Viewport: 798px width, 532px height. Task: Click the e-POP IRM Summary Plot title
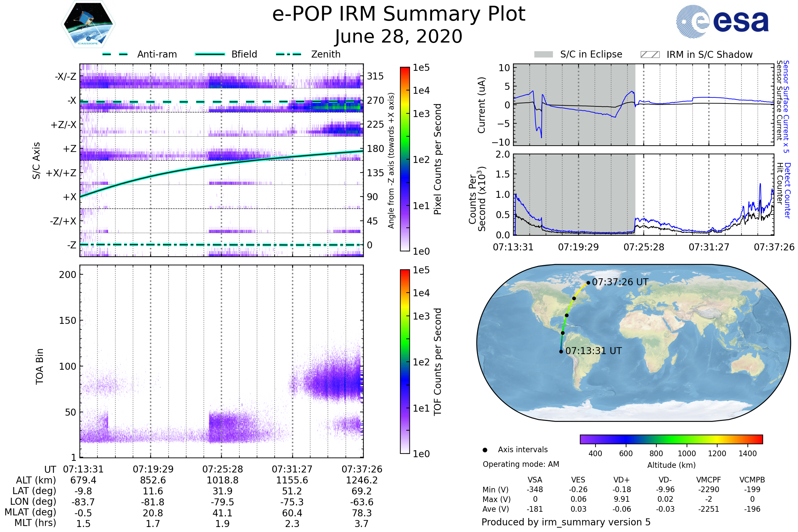click(x=399, y=14)
